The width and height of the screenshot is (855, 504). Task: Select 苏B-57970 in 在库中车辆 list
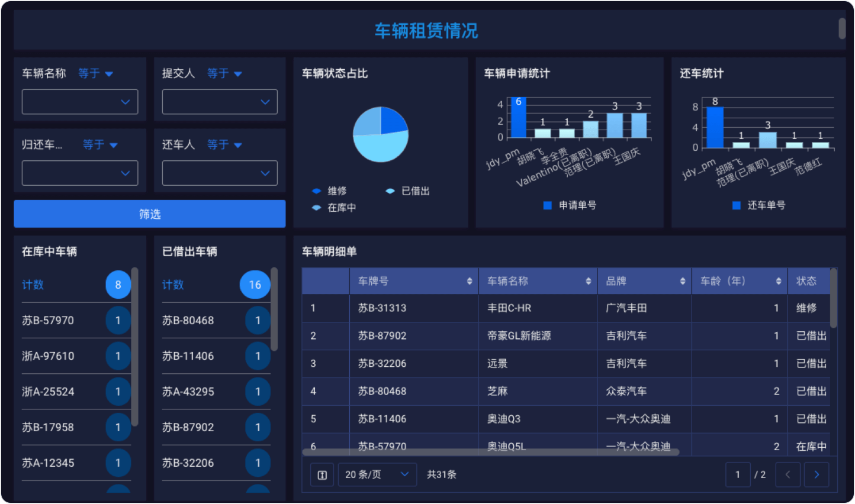click(x=48, y=321)
